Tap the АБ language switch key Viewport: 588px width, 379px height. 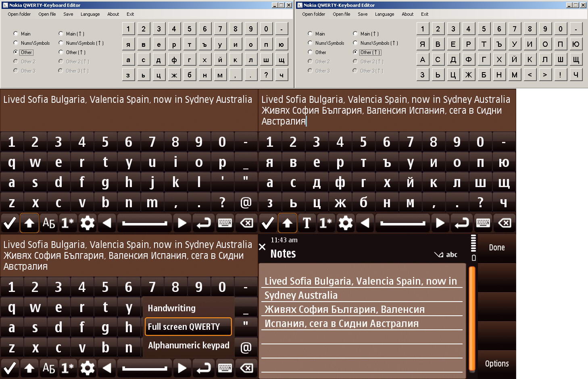(x=49, y=223)
